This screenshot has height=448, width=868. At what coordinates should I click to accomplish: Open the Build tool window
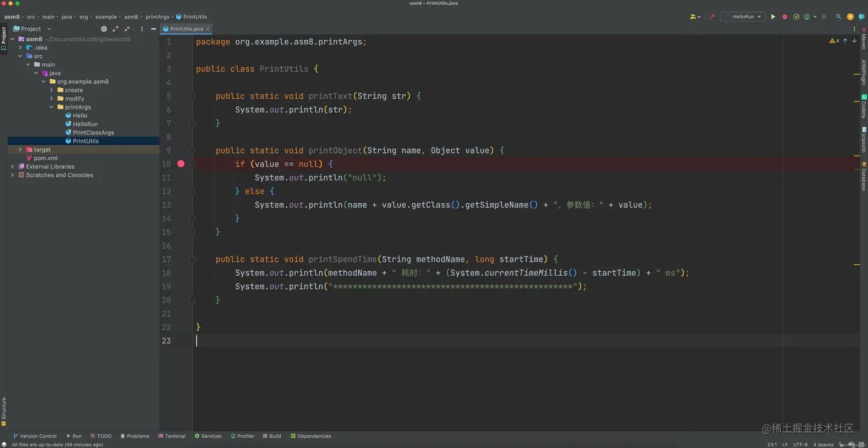click(272, 436)
